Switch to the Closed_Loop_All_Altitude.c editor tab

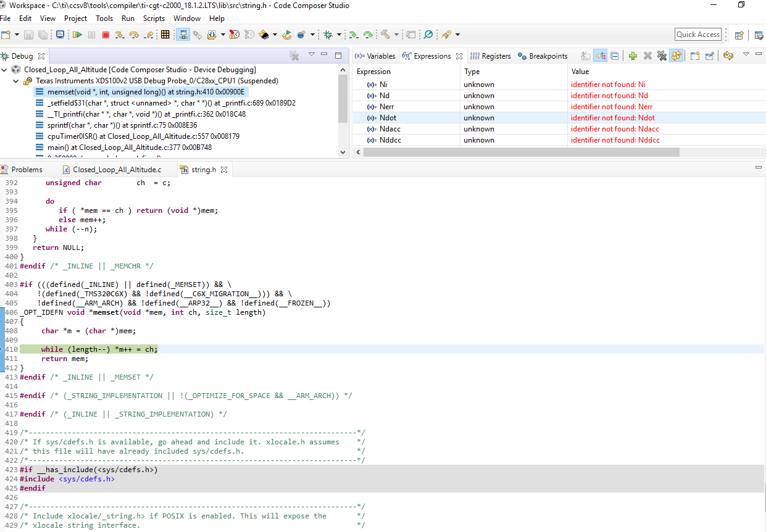point(116,170)
